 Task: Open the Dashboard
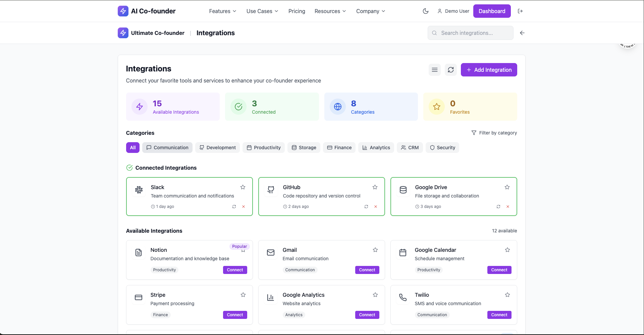pyautogui.click(x=492, y=11)
